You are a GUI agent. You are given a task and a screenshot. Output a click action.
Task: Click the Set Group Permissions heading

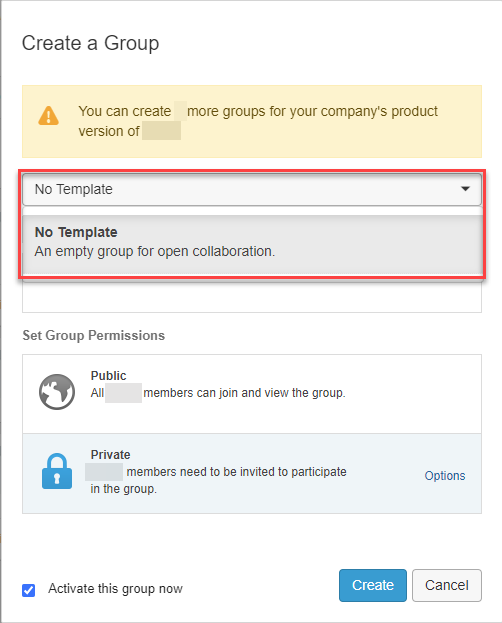(93, 335)
